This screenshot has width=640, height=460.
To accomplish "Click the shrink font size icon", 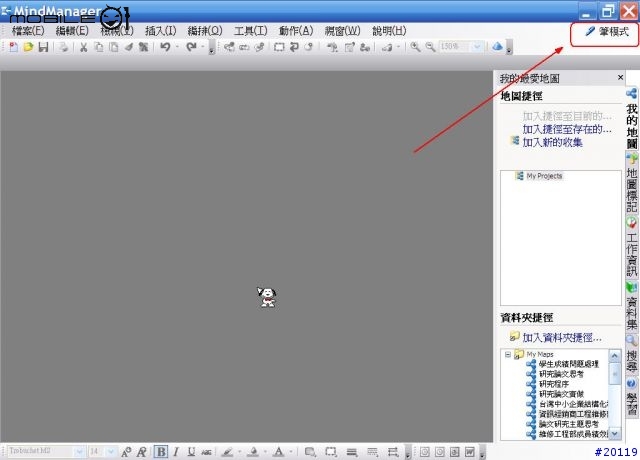I will click(x=142, y=452).
